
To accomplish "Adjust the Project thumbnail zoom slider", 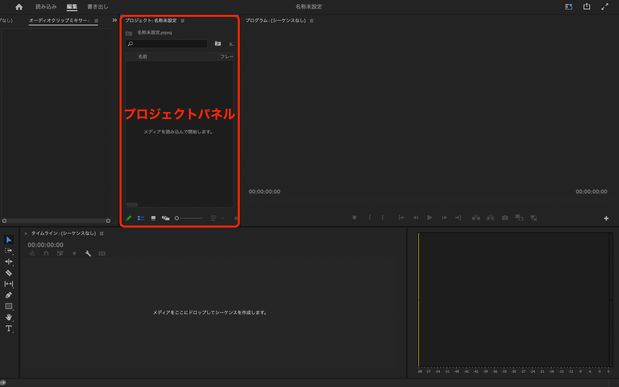I will pyautogui.click(x=189, y=218).
